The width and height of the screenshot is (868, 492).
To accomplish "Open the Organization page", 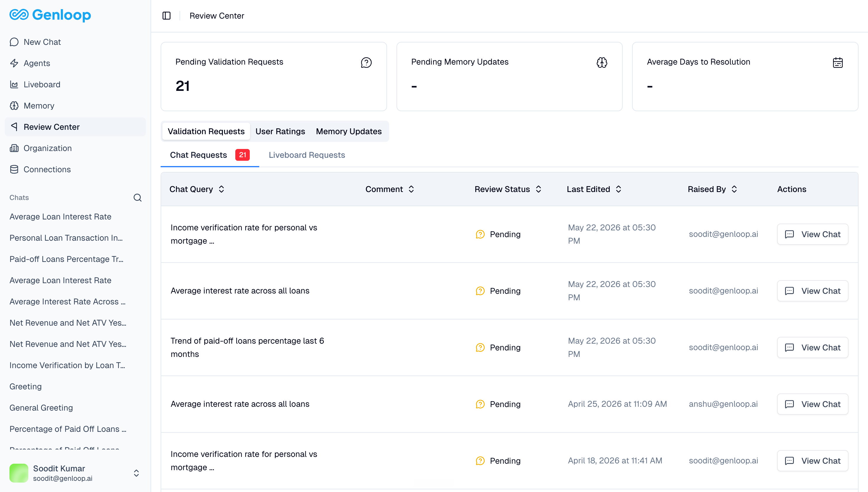I will (x=75, y=148).
